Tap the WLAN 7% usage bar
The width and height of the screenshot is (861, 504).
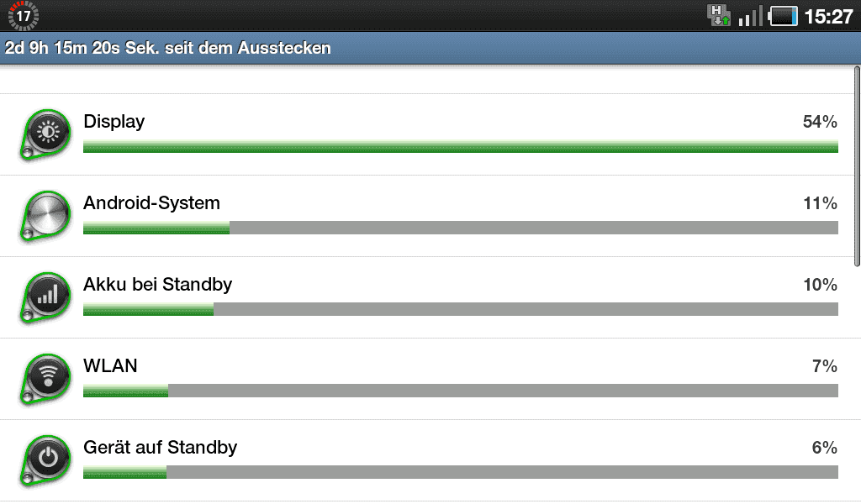[x=461, y=391]
